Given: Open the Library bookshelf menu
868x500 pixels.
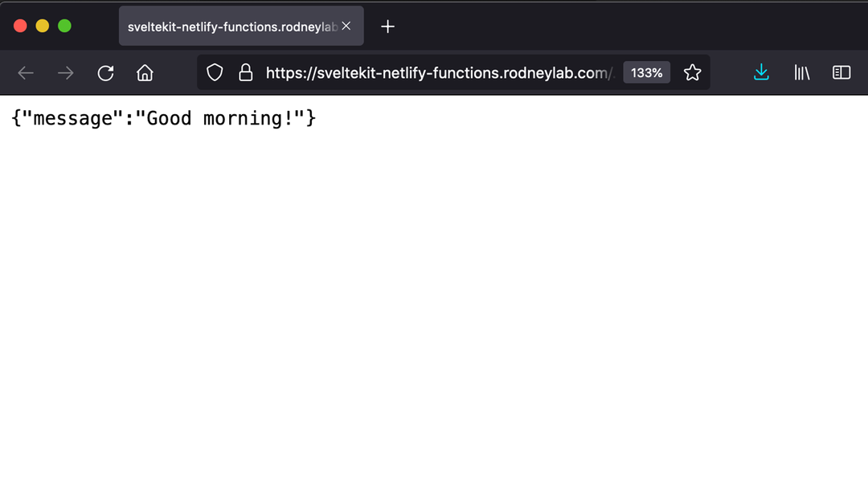Looking at the screenshot, I should point(801,72).
